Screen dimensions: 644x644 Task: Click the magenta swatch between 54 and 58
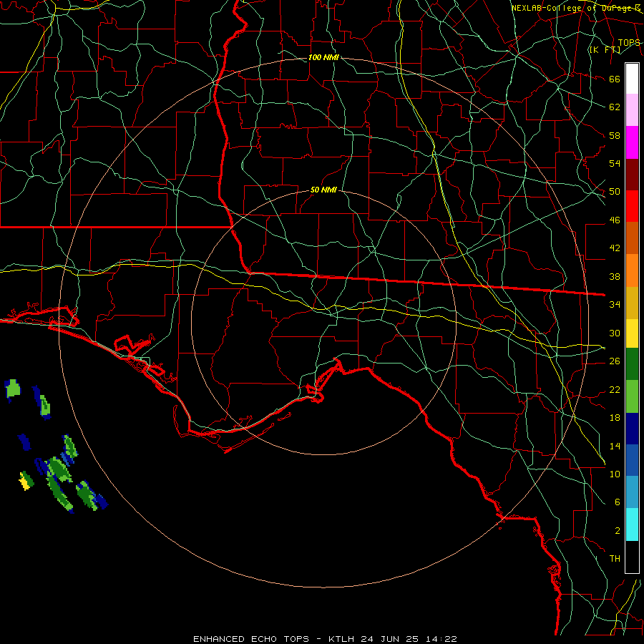coord(632,142)
